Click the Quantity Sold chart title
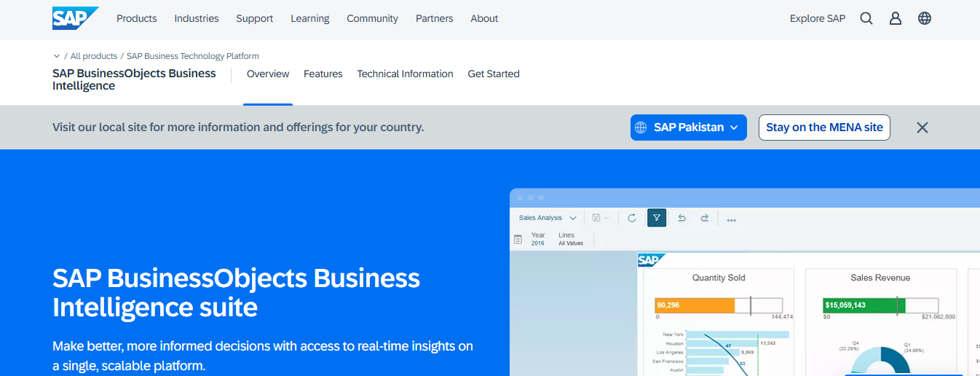This screenshot has width=980, height=376. (719, 278)
